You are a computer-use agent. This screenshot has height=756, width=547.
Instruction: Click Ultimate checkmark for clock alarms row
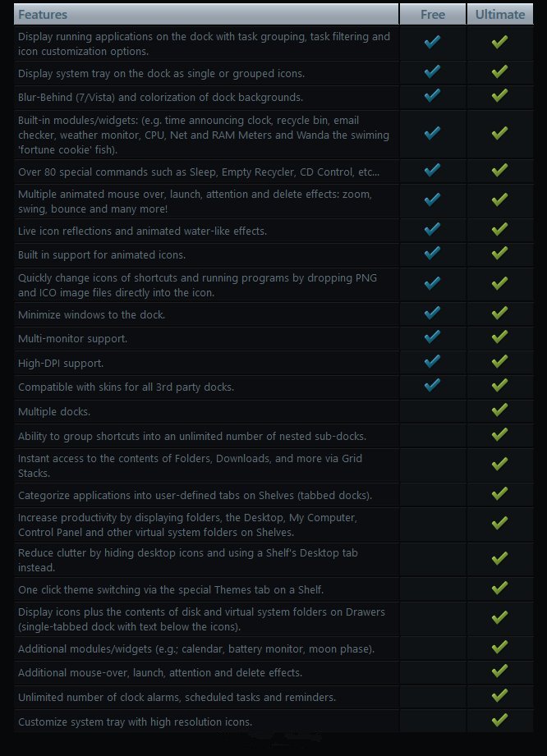(x=499, y=696)
